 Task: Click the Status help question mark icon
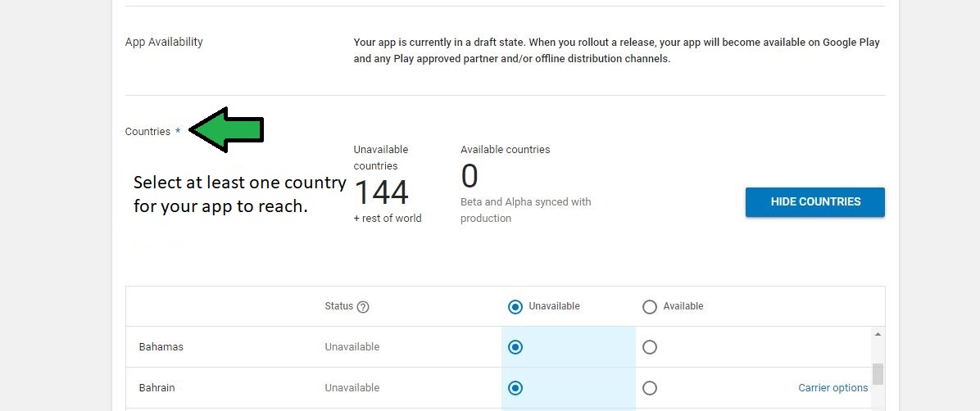pos(362,307)
